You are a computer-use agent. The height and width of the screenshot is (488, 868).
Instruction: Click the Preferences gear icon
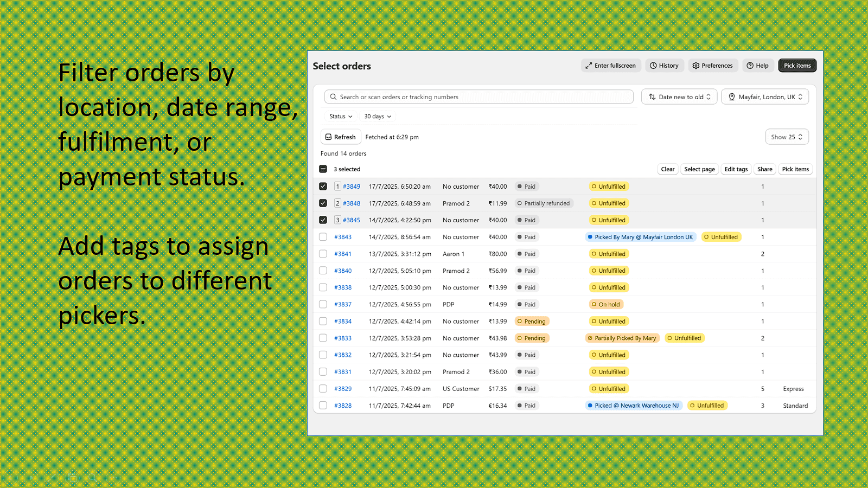(697, 65)
